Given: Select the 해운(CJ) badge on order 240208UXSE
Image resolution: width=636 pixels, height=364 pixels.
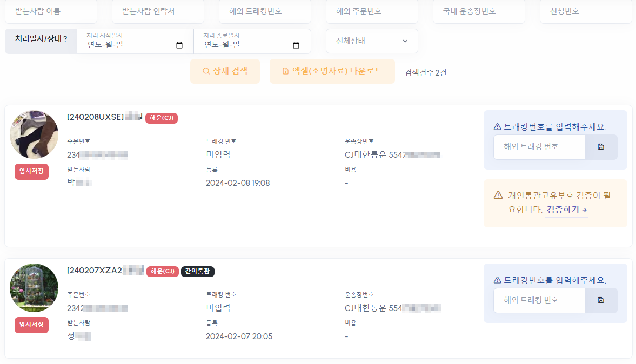Looking at the screenshot, I should (x=161, y=118).
